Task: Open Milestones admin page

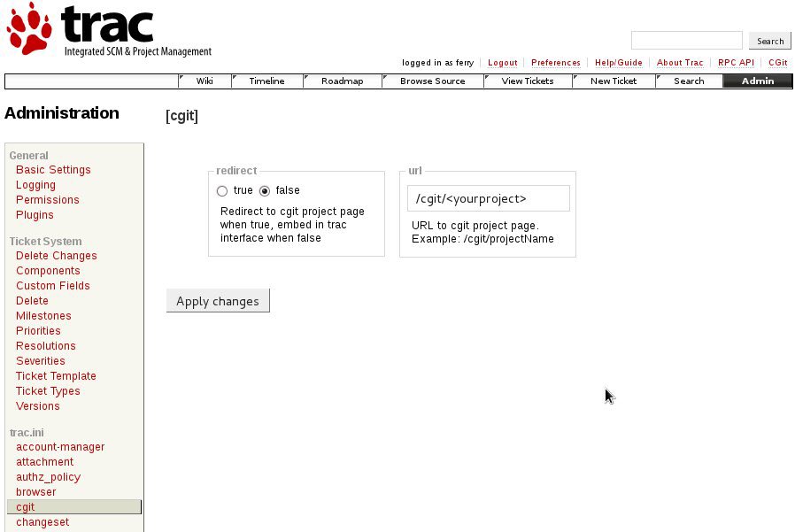Action: (x=43, y=316)
